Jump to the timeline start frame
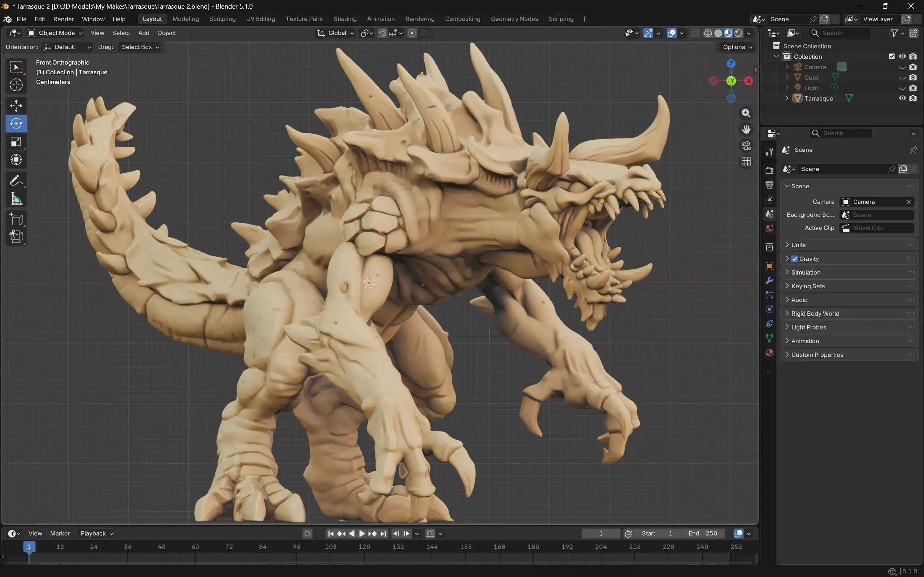Viewport: 924px width, 577px height. (331, 533)
